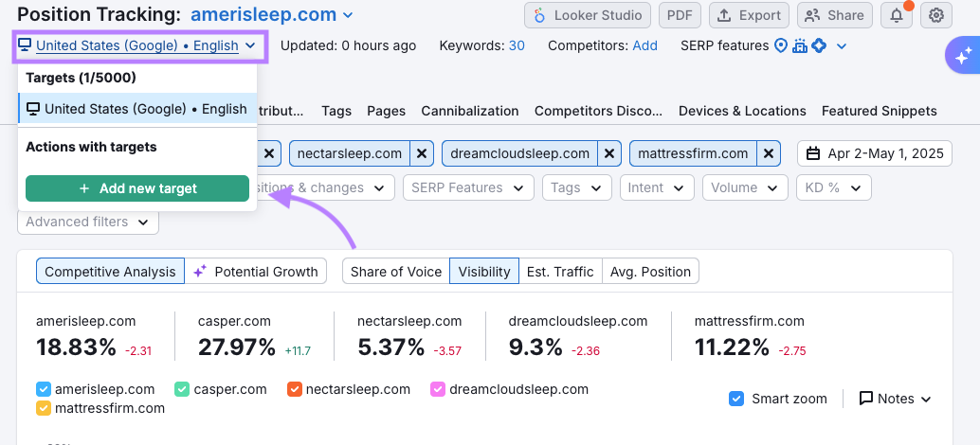Toggle the mattressfirm.com yellow legend swatch
This screenshot has height=445, width=980.
pos(44,409)
